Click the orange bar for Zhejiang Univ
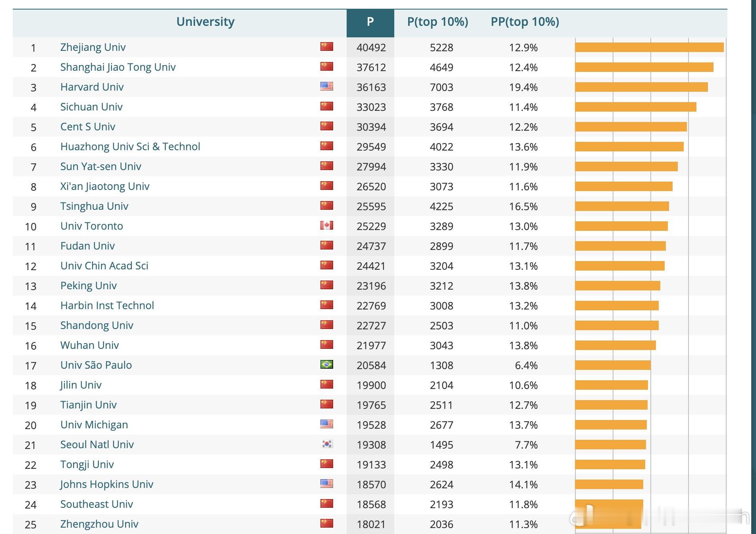Screen dimensions: 756x534 tap(649, 47)
